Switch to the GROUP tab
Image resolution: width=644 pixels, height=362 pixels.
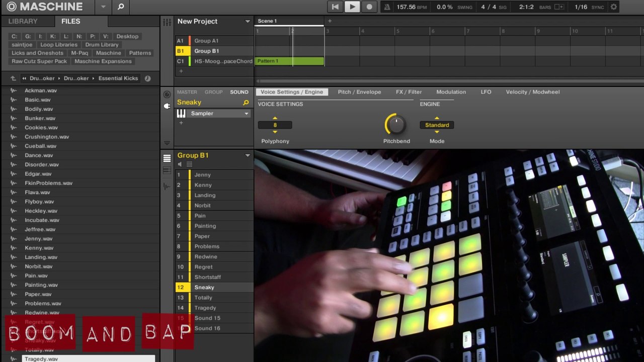(x=213, y=92)
